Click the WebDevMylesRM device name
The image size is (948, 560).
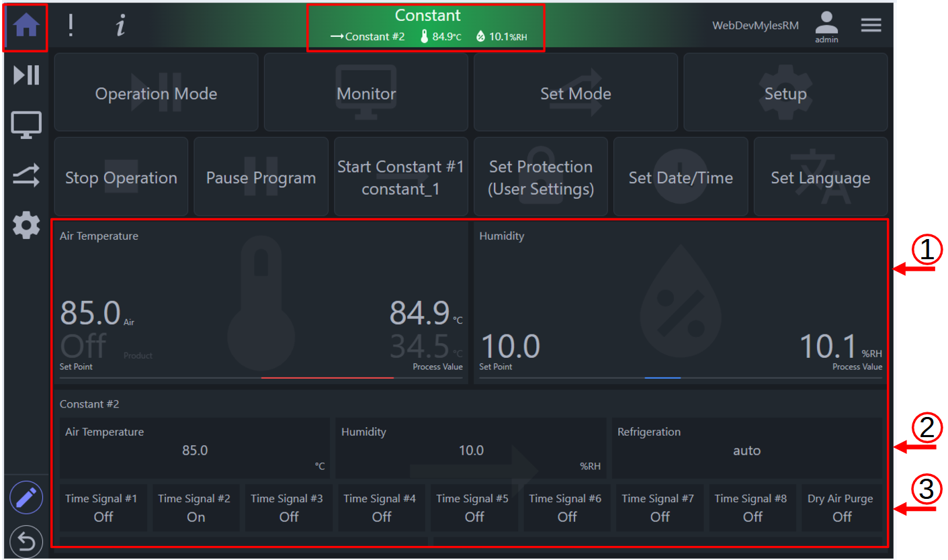coord(756,26)
